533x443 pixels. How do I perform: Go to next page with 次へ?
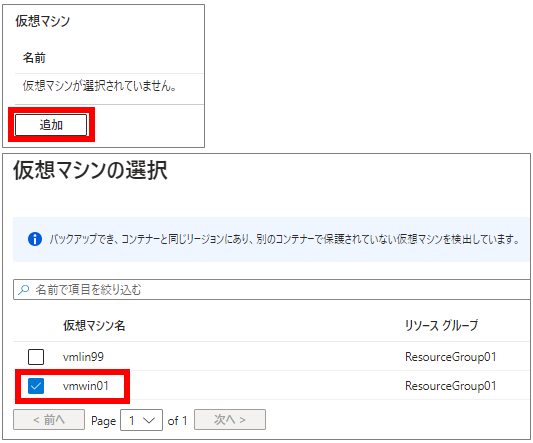pos(230,420)
